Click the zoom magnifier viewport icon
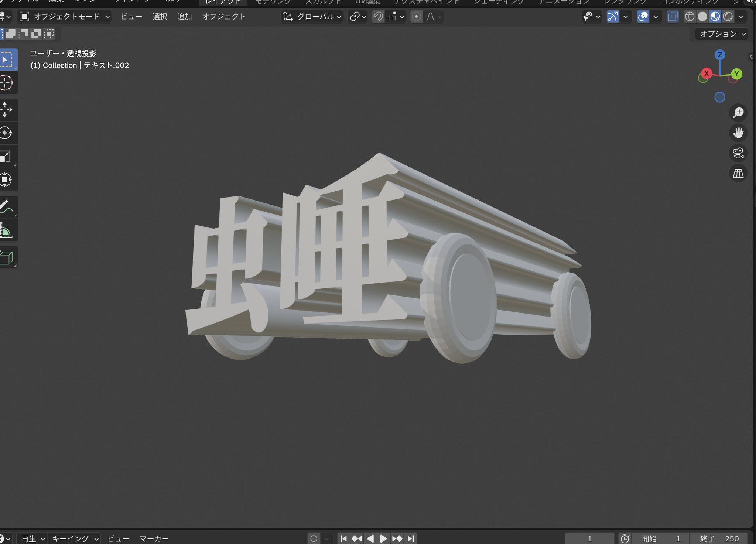The width and height of the screenshot is (756, 544). pos(738,112)
